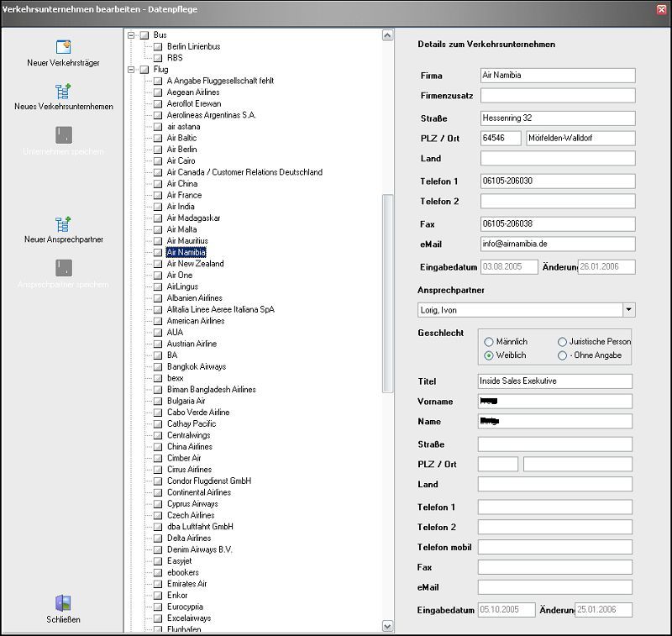Click the tree icon beside Air Berlin
The height and width of the screenshot is (636, 672).
point(158,150)
